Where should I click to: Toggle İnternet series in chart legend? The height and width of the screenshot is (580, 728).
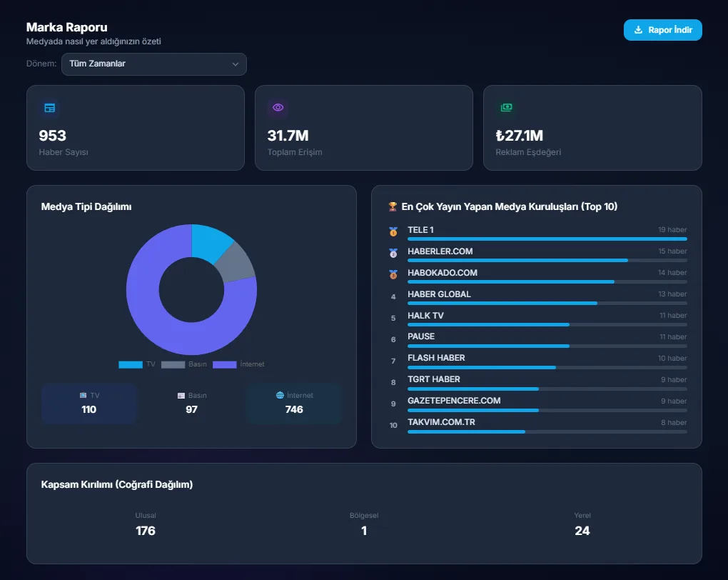click(238, 364)
